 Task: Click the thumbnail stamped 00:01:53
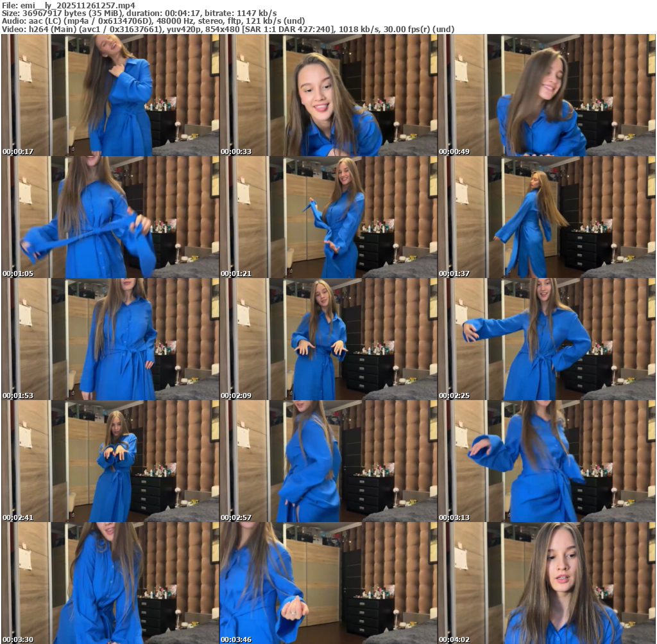tap(110, 339)
